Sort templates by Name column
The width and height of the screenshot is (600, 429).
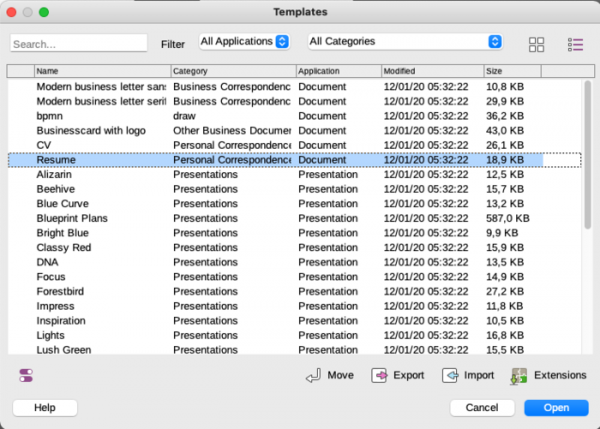click(102, 72)
